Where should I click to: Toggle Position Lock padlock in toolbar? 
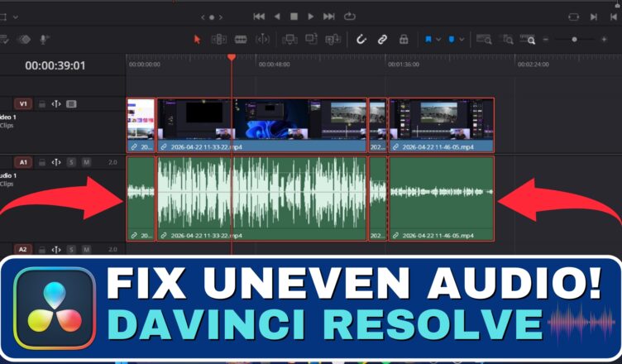pos(404,40)
